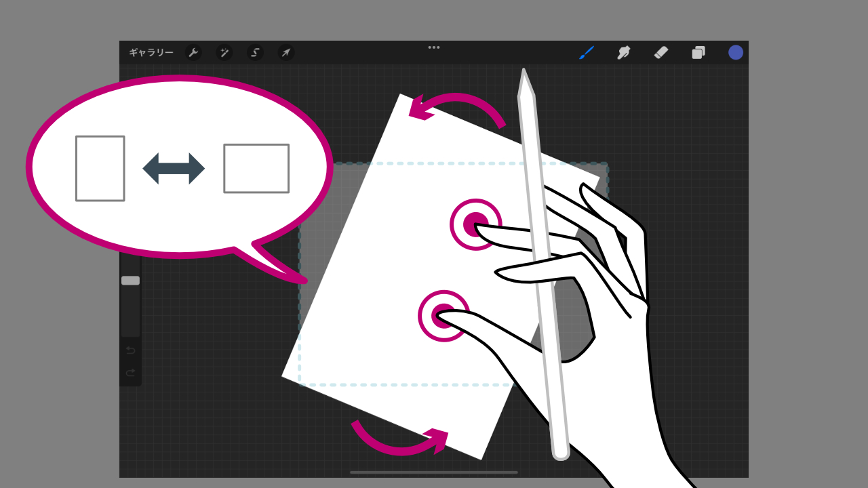The height and width of the screenshot is (488, 868).
Task: Tap the undo arrow in sidebar
Action: (130, 350)
